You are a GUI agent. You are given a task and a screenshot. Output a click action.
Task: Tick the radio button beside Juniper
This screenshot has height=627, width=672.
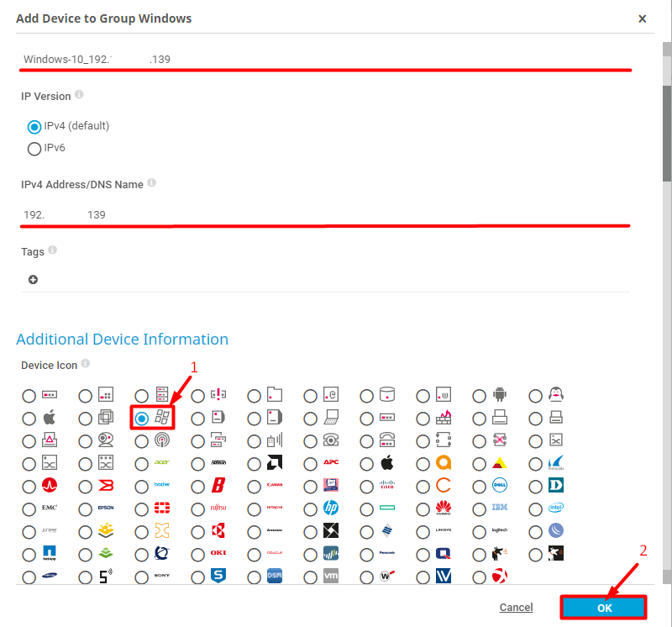tap(29, 532)
